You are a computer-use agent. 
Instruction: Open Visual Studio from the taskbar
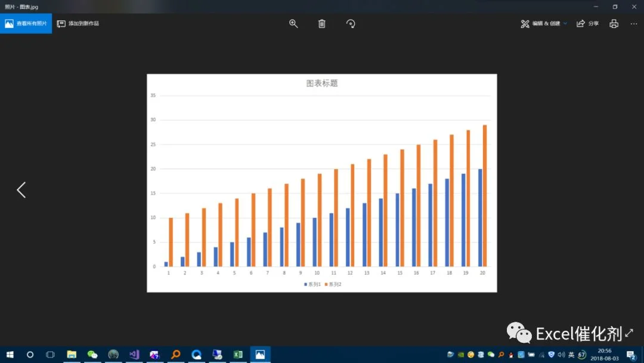coord(134,355)
